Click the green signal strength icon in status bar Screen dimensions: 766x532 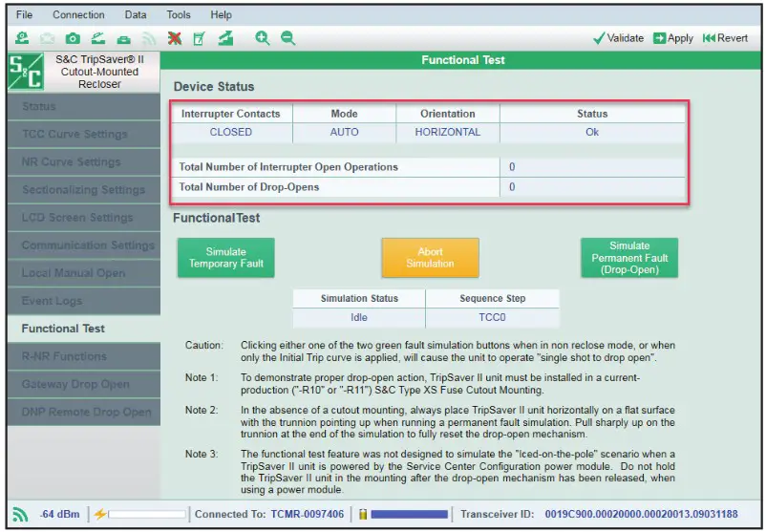[x=20, y=514]
